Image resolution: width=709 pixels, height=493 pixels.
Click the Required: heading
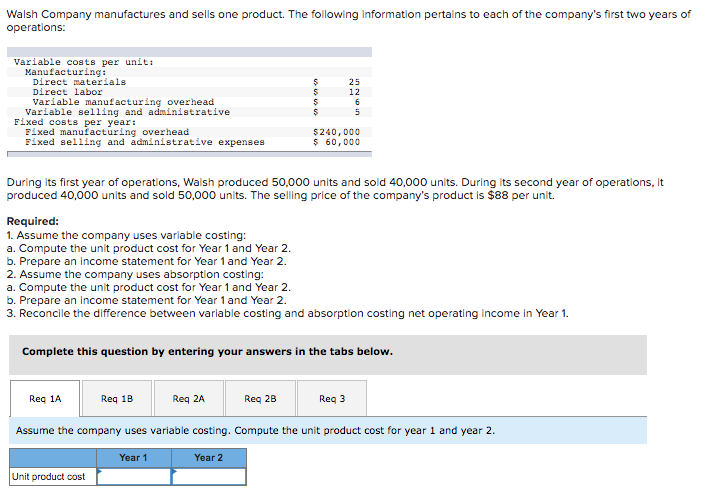coord(33,221)
